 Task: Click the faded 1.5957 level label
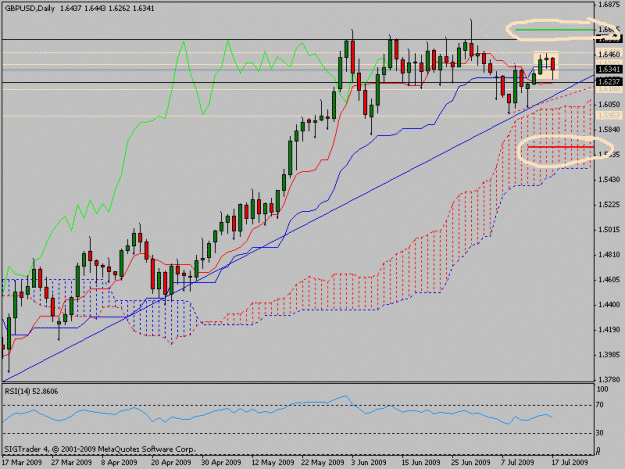[x=609, y=116]
